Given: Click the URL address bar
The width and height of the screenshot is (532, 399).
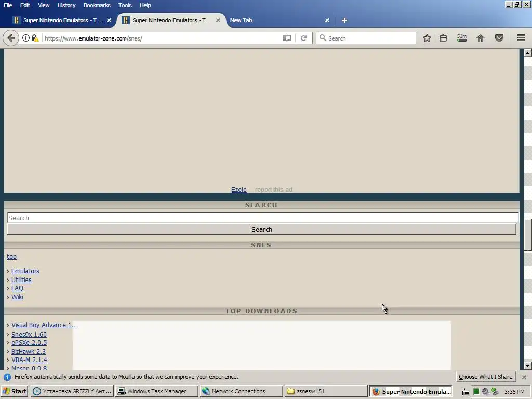Looking at the screenshot, I should pyautogui.click(x=161, y=38).
